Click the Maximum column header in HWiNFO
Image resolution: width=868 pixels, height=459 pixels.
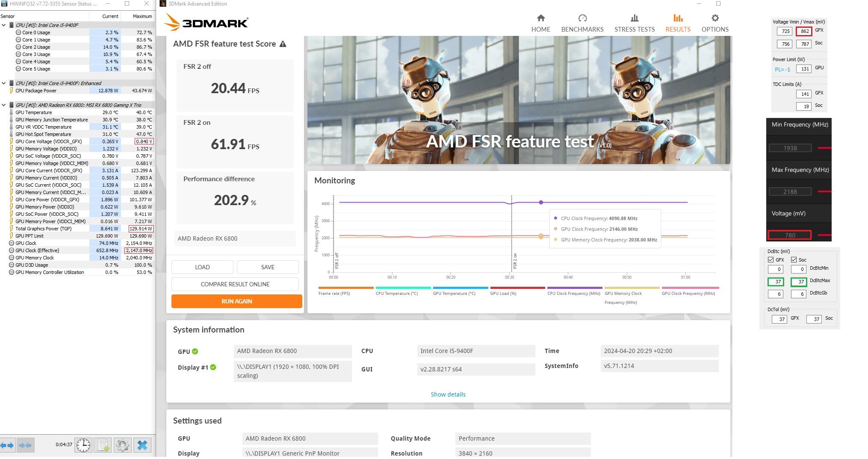point(138,16)
